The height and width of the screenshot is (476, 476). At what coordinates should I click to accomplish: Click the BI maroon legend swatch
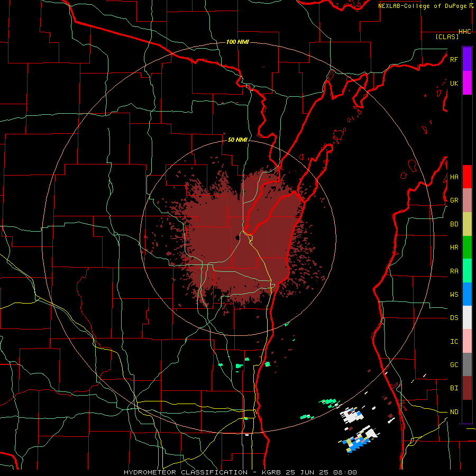point(467,388)
